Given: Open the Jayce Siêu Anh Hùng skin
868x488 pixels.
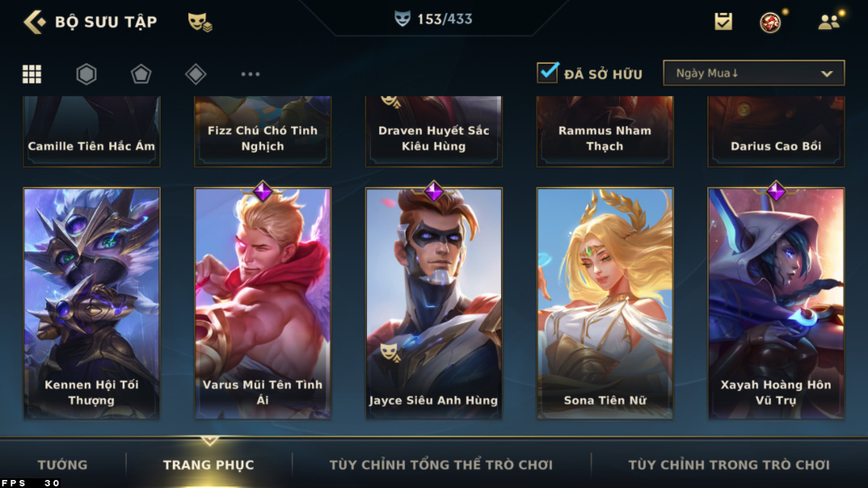Looking at the screenshot, I should pyautogui.click(x=433, y=303).
